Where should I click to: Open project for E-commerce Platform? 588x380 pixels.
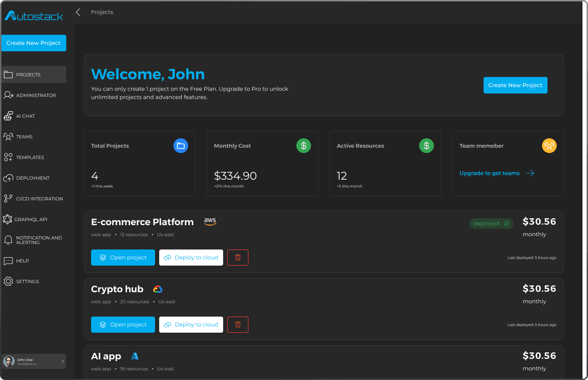coord(123,257)
